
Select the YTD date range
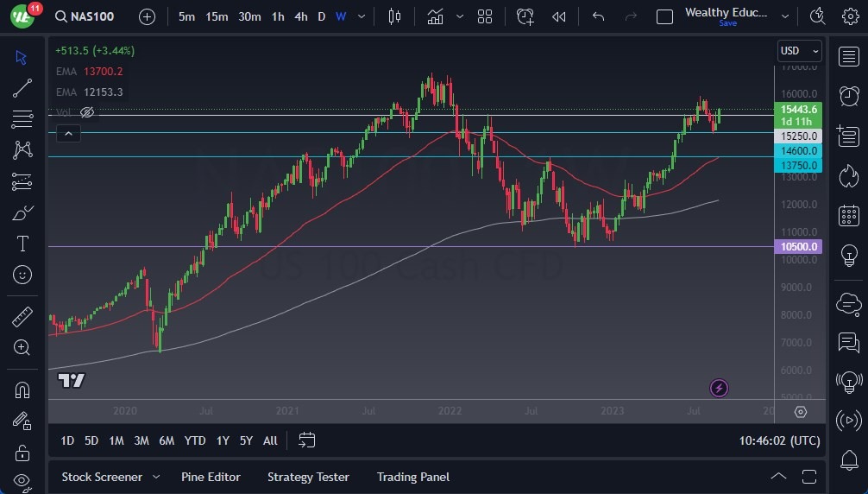point(195,440)
